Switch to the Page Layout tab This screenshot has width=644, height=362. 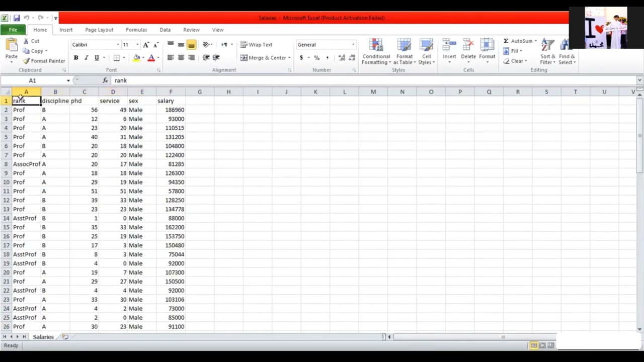[99, 30]
